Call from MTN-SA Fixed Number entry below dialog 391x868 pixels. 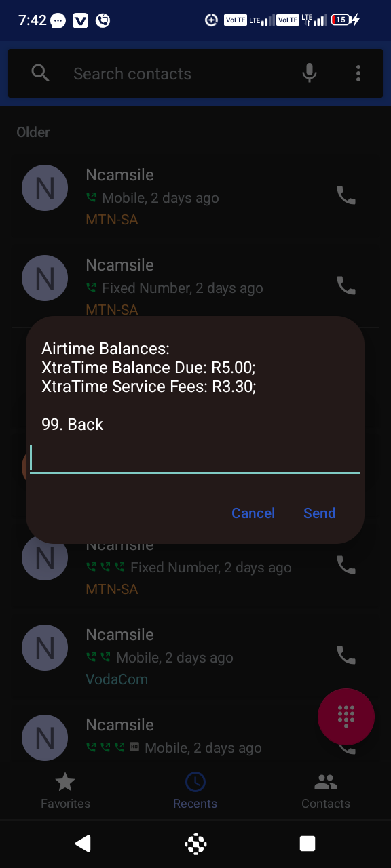coord(346,565)
